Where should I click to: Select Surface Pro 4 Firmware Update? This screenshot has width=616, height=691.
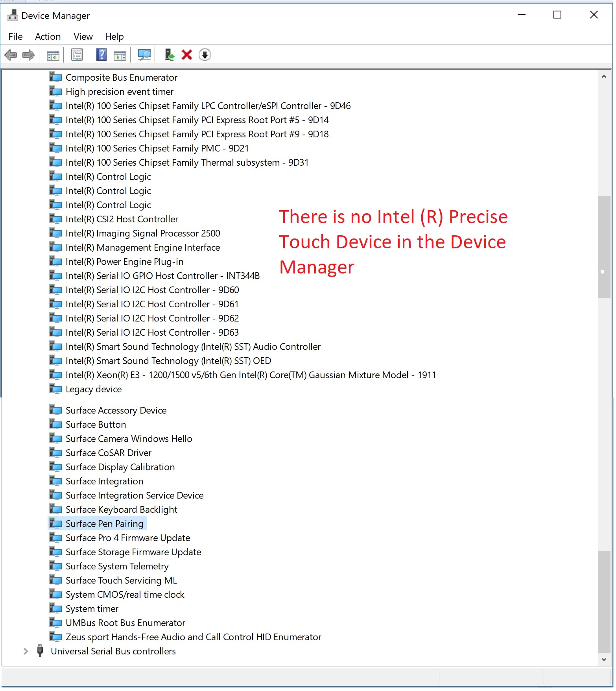tap(128, 538)
